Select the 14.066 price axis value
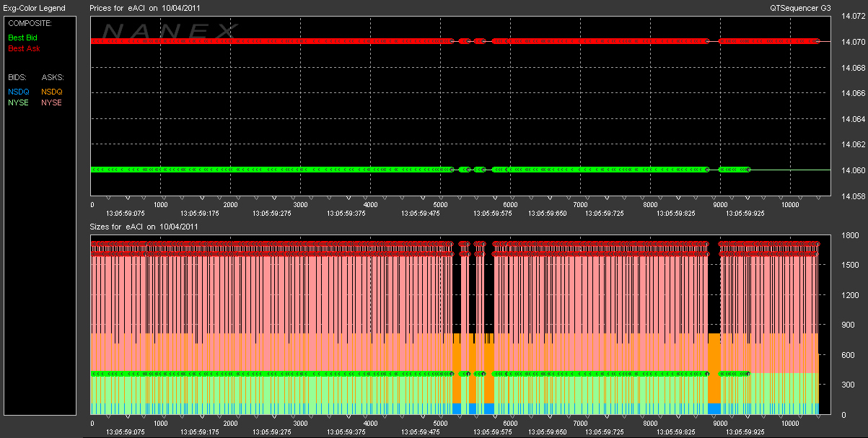The width and height of the screenshot is (868, 438). coord(854,93)
